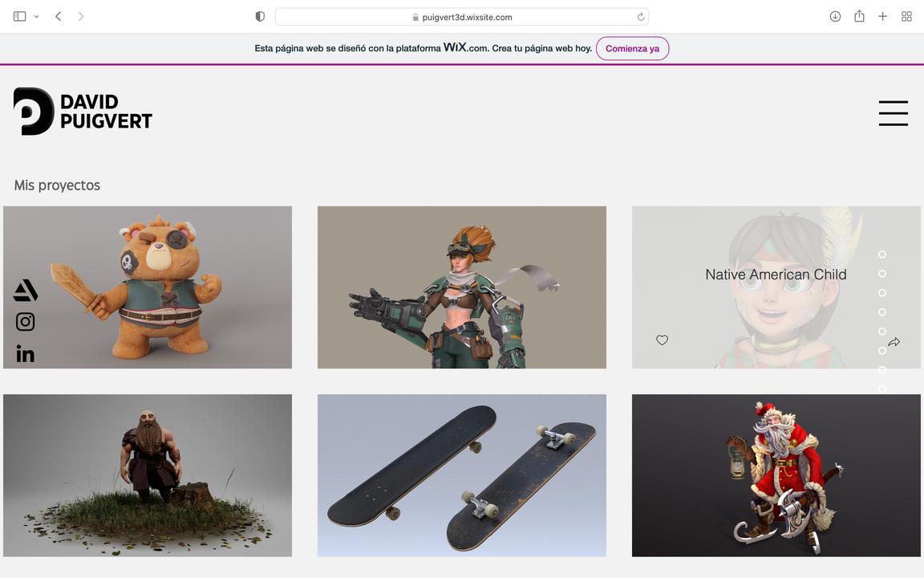Viewport: 924px width, 578px height.
Task: Reload the page with the refresh icon
Action: coord(641,17)
